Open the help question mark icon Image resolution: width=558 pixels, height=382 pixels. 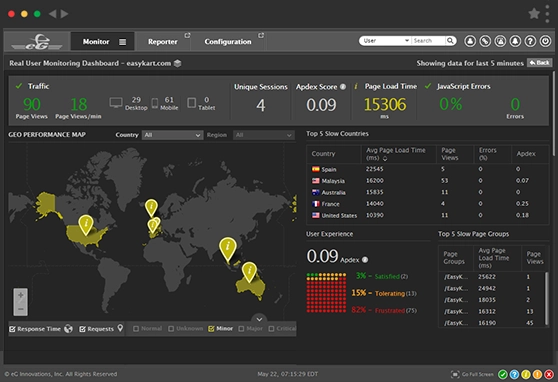(x=530, y=41)
